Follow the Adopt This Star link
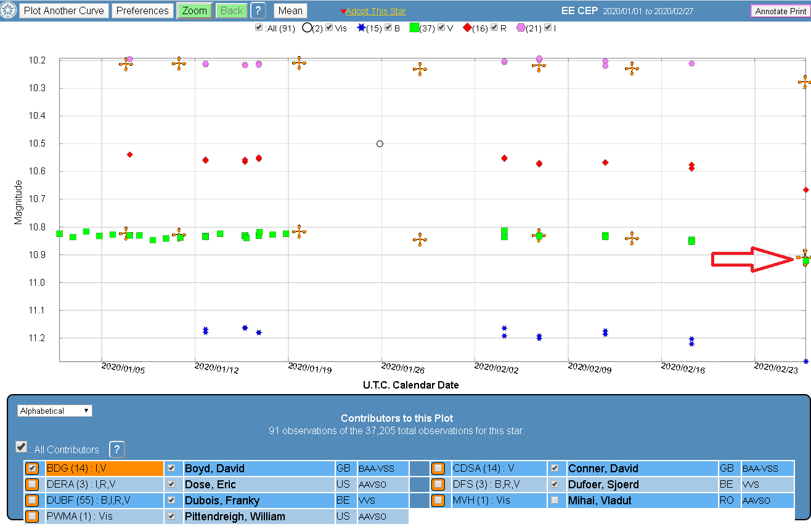811x532 pixels. 375,12
